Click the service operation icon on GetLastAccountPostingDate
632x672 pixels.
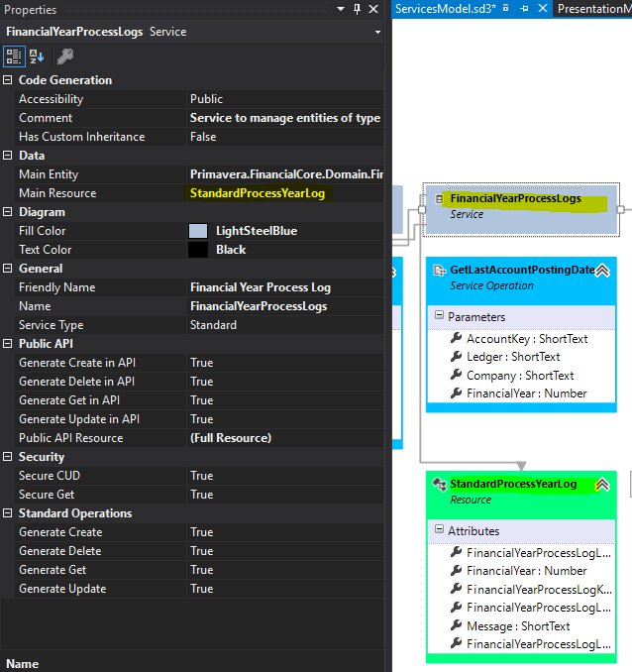(x=440, y=271)
